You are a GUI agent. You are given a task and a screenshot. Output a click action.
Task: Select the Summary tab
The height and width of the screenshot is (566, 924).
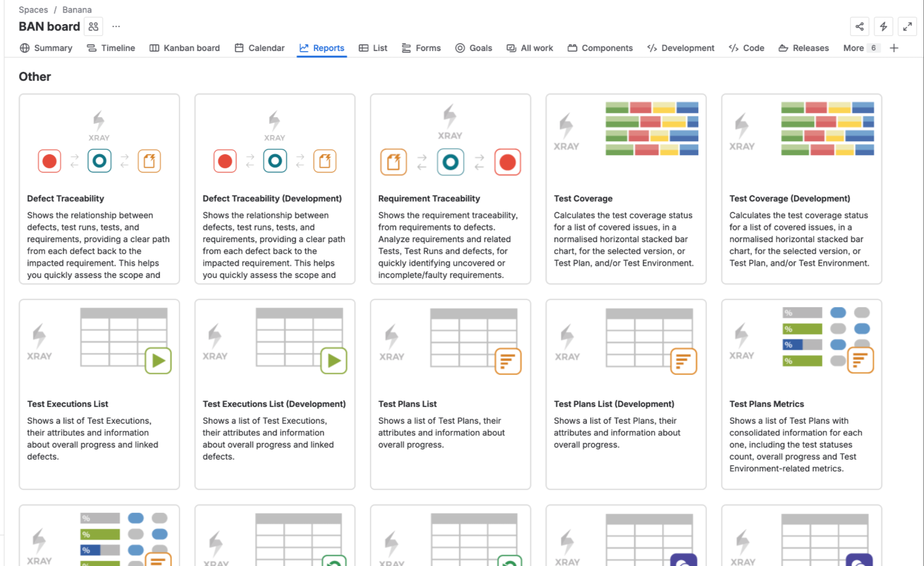coord(46,48)
